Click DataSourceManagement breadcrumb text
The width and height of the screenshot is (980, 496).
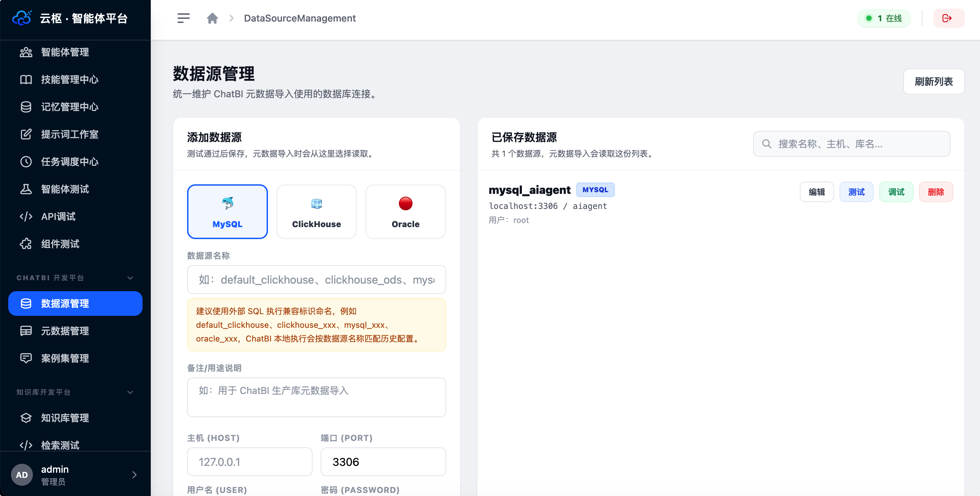tap(300, 18)
